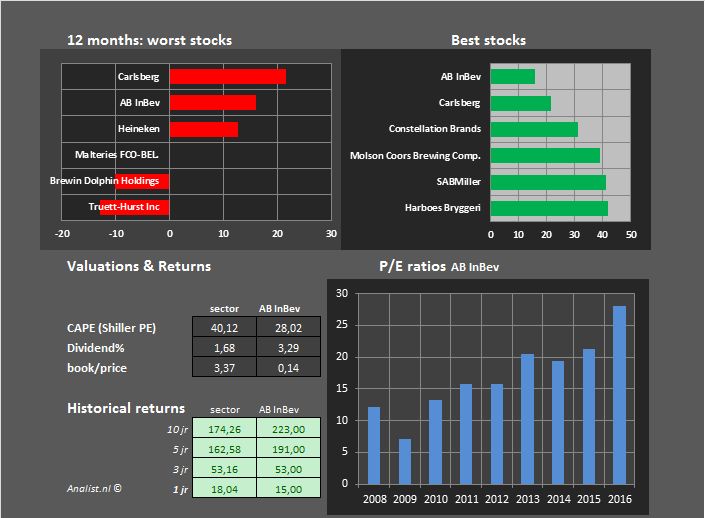705x518 pixels.
Task: Select the 2008 x-axis year label
Action: (375, 499)
